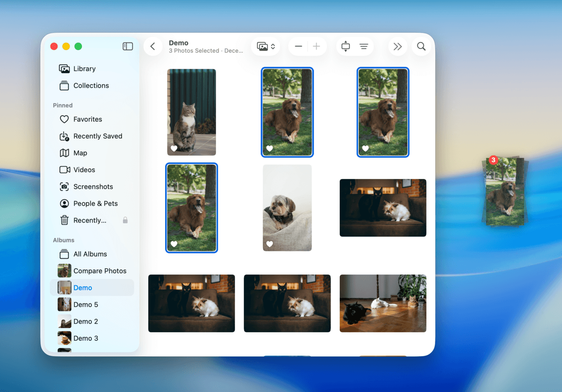This screenshot has height=392, width=562.
Task: Toggle heart on the second-row selected dog photo
Action: point(174,244)
